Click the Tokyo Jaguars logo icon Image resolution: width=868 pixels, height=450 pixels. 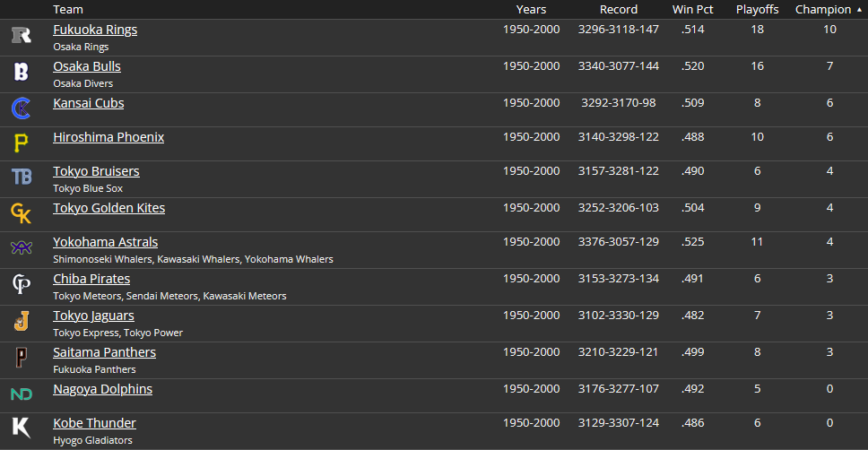pyautogui.click(x=22, y=321)
